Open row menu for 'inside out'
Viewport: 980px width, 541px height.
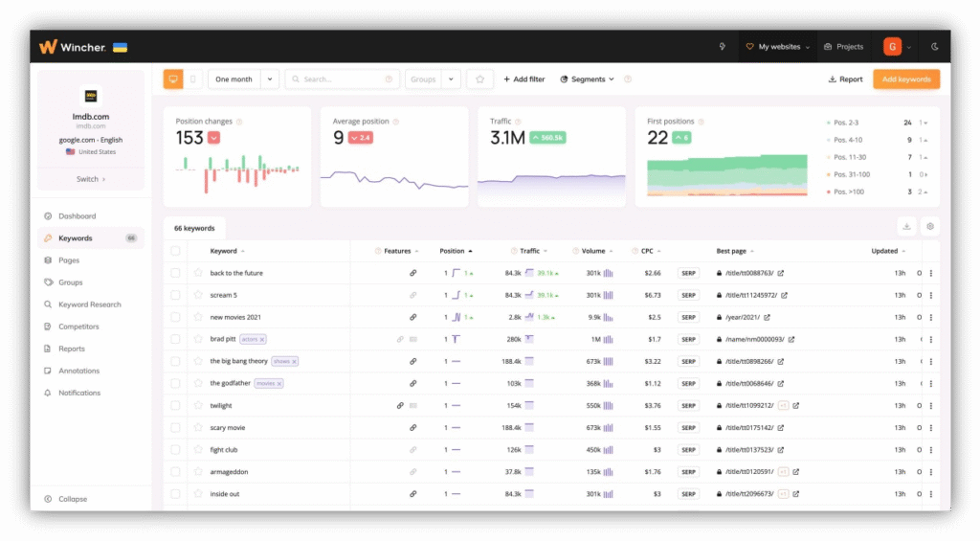coord(931,493)
